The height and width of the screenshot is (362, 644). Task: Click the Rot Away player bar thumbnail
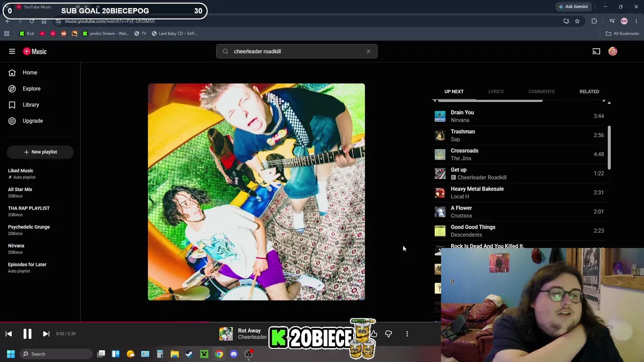point(226,334)
